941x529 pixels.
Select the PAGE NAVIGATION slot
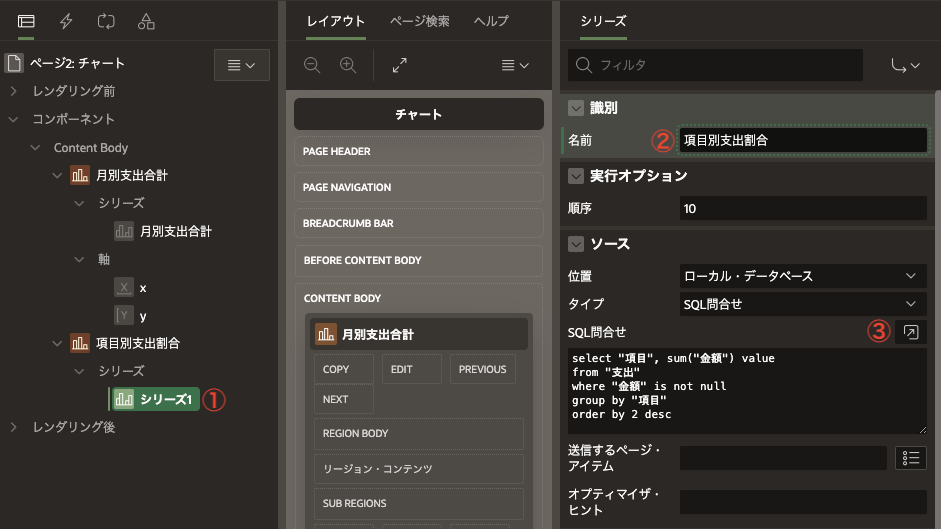coord(419,187)
